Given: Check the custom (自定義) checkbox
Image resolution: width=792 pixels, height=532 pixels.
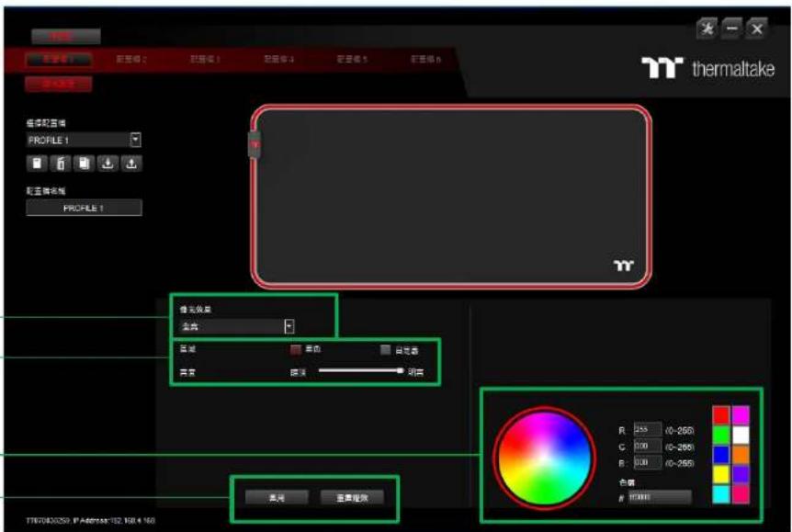Looking at the screenshot, I should click(385, 350).
